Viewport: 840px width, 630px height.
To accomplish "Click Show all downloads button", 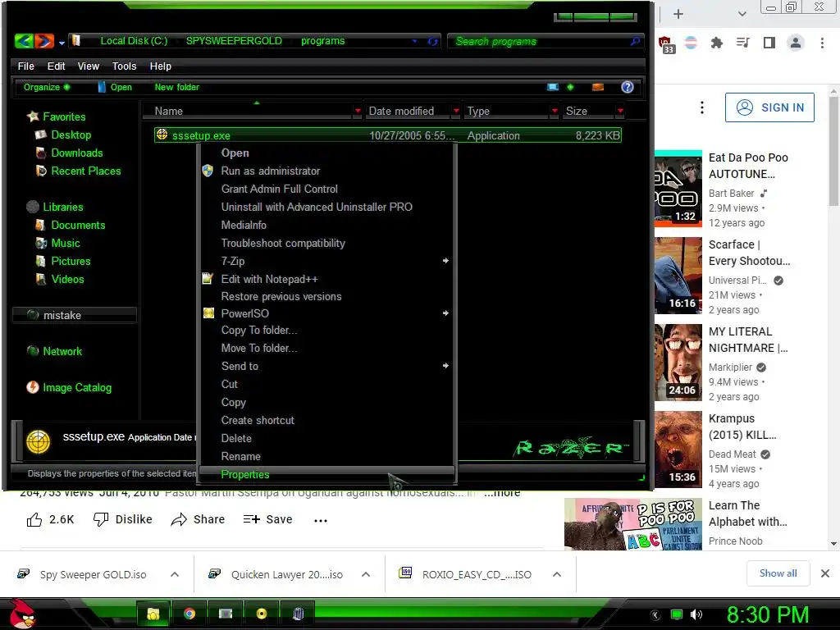I will click(778, 573).
